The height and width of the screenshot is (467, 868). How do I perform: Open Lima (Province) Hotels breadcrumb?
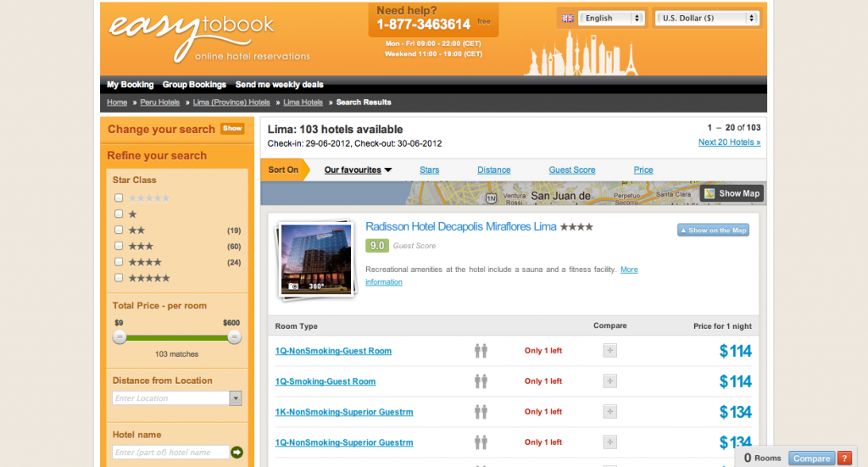231,103
